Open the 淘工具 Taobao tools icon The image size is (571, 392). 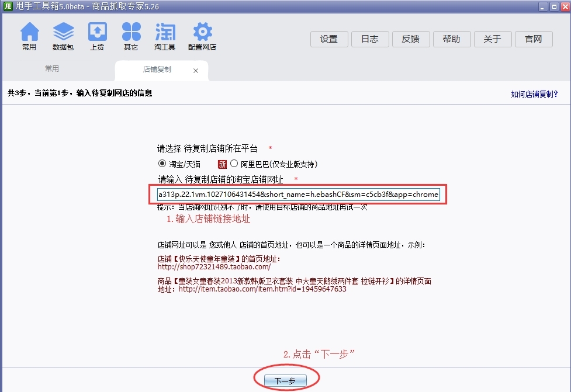[164, 35]
